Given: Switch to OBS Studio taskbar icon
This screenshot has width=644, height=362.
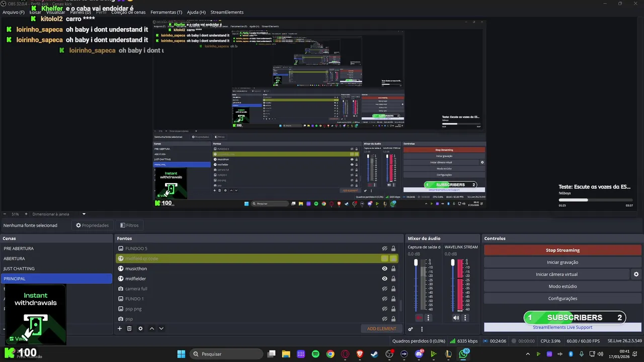Looking at the screenshot, I should coord(389,354).
